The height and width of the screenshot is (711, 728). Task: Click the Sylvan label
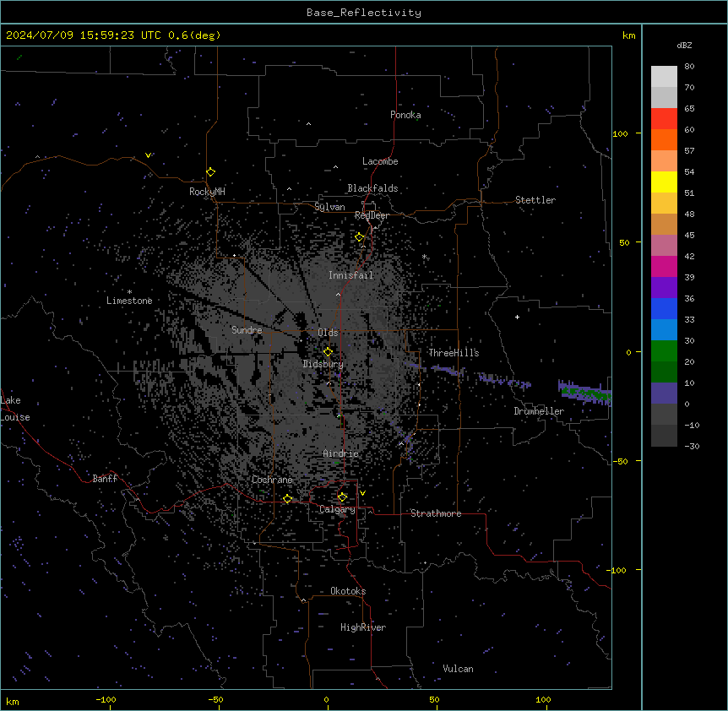[x=329, y=207]
